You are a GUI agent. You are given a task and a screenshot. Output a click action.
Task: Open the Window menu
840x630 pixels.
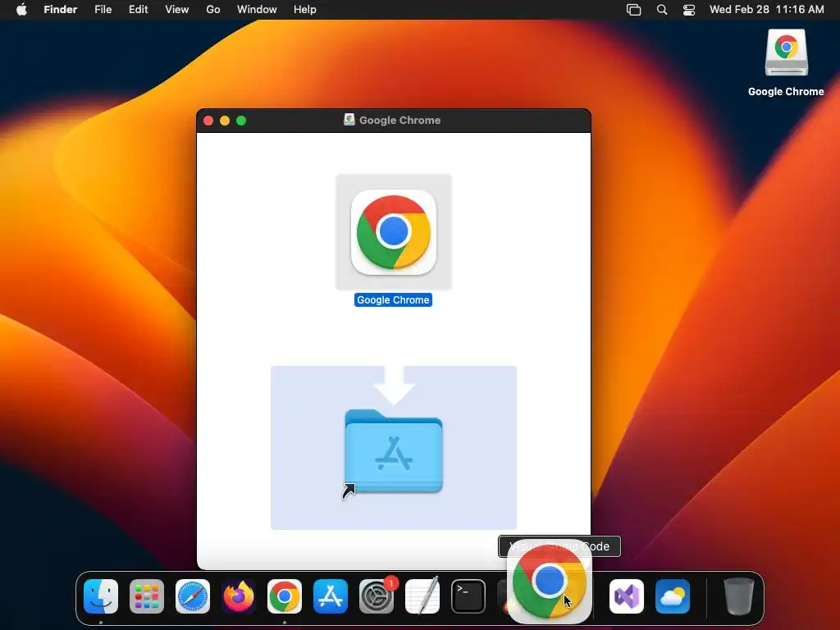[x=257, y=10]
